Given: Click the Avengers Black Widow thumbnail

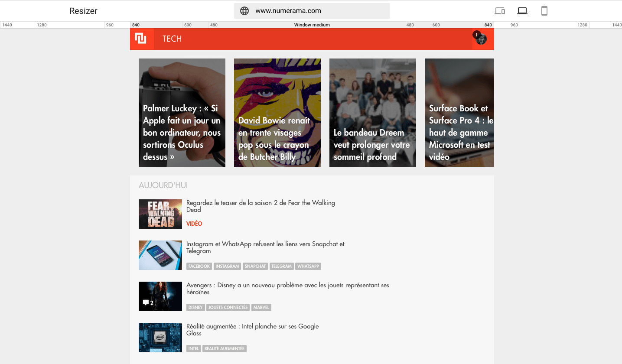Looking at the screenshot, I should (160, 296).
